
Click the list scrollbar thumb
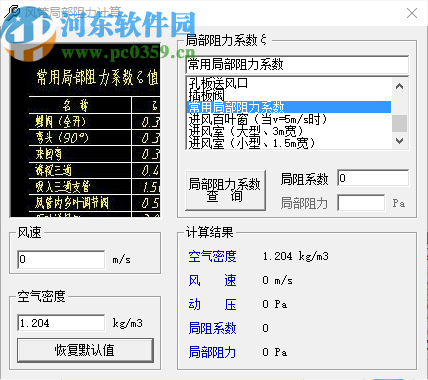point(399,123)
